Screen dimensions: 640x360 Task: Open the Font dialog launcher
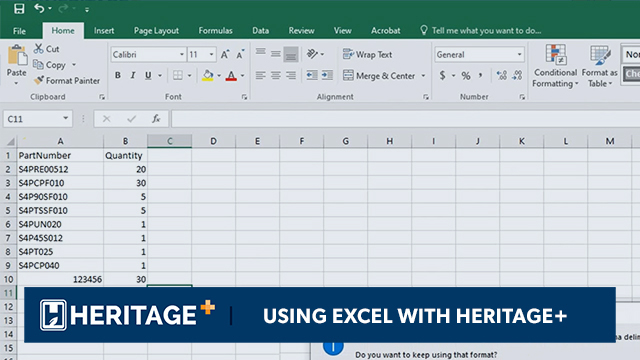[244, 97]
